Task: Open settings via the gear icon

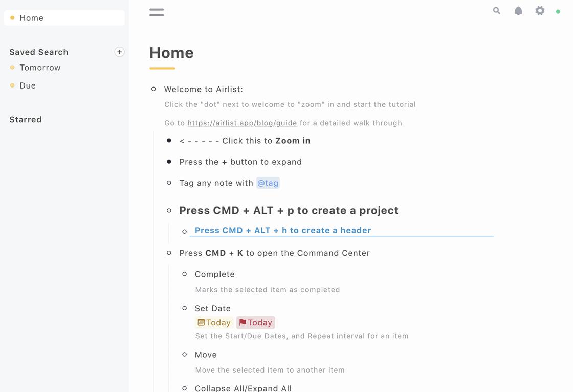Action: [540, 11]
